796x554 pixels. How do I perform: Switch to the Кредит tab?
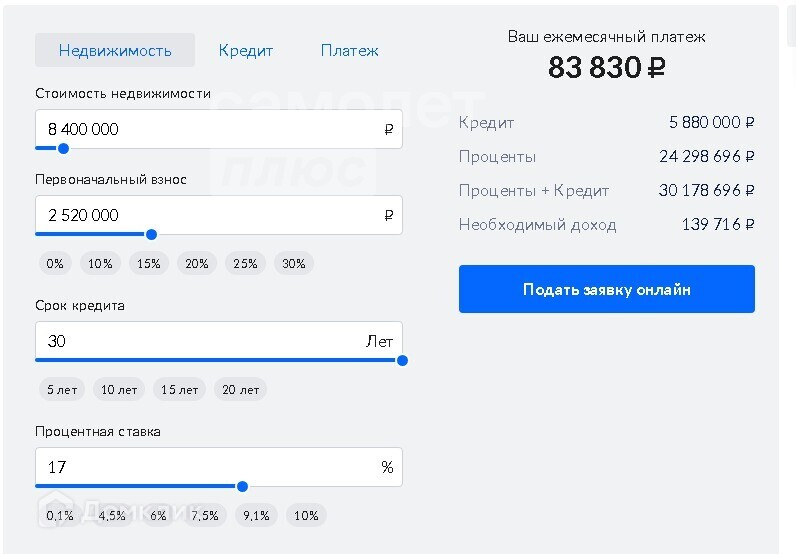246,50
